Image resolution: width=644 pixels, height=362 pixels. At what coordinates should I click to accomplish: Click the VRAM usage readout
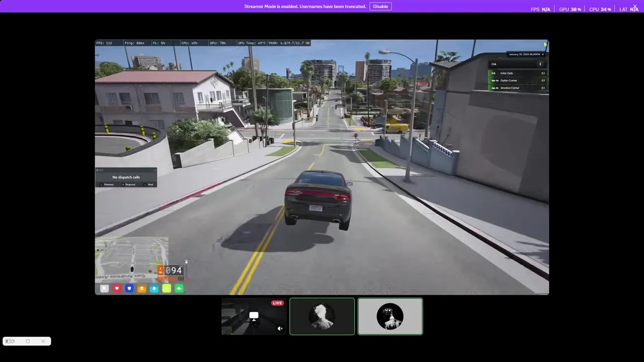[289, 43]
